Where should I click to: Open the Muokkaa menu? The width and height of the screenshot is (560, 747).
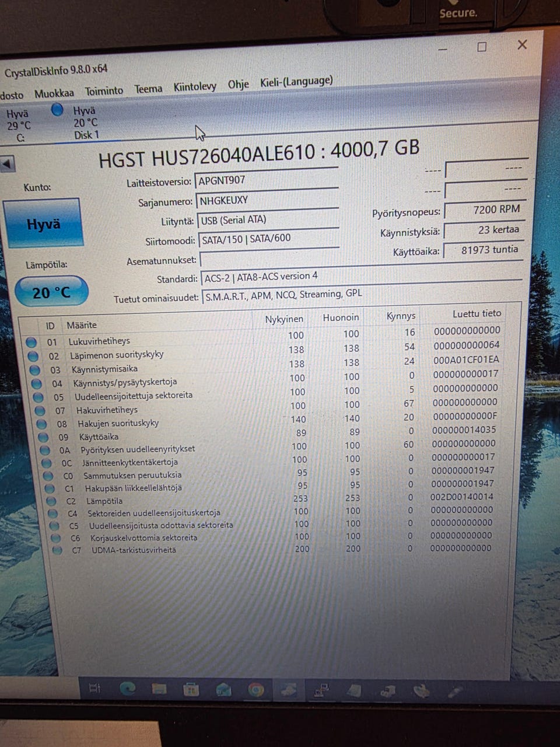click(x=54, y=93)
